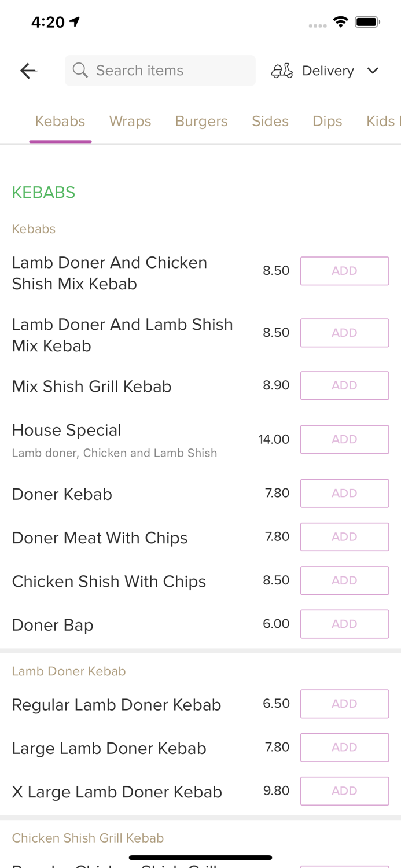Open the Delivery order type selector
The height and width of the screenshot is (868, 401).
click(328, 71)
